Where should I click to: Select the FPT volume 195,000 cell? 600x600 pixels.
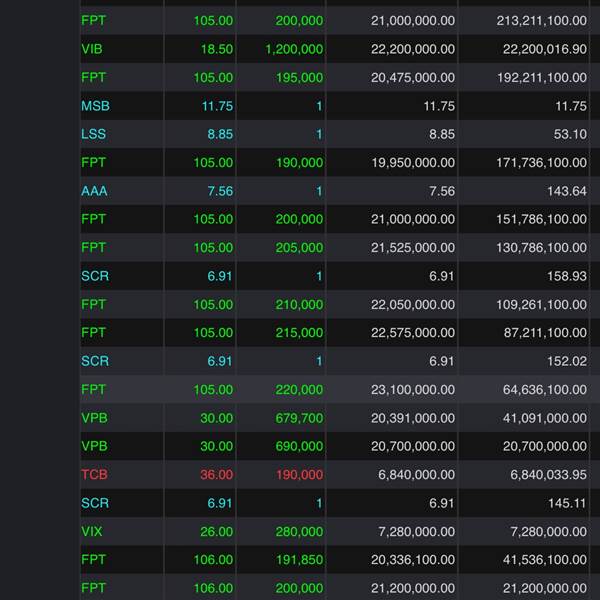coord(299,77)
